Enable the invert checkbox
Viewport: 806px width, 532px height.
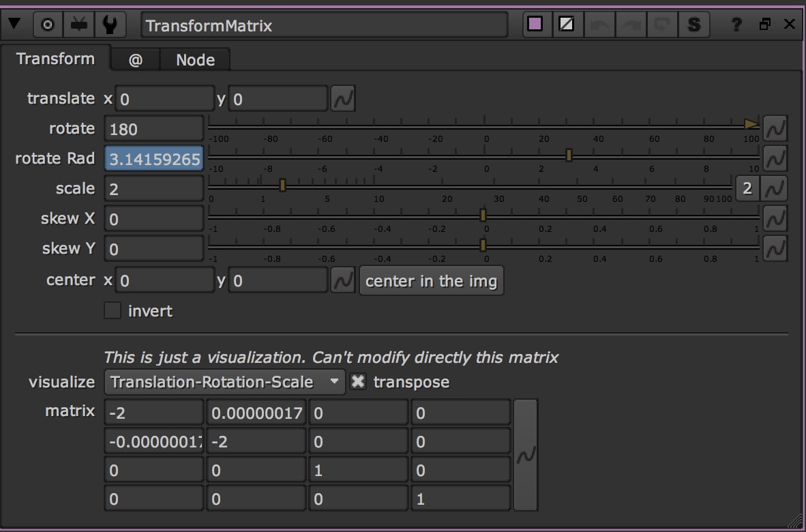(113, 310)
